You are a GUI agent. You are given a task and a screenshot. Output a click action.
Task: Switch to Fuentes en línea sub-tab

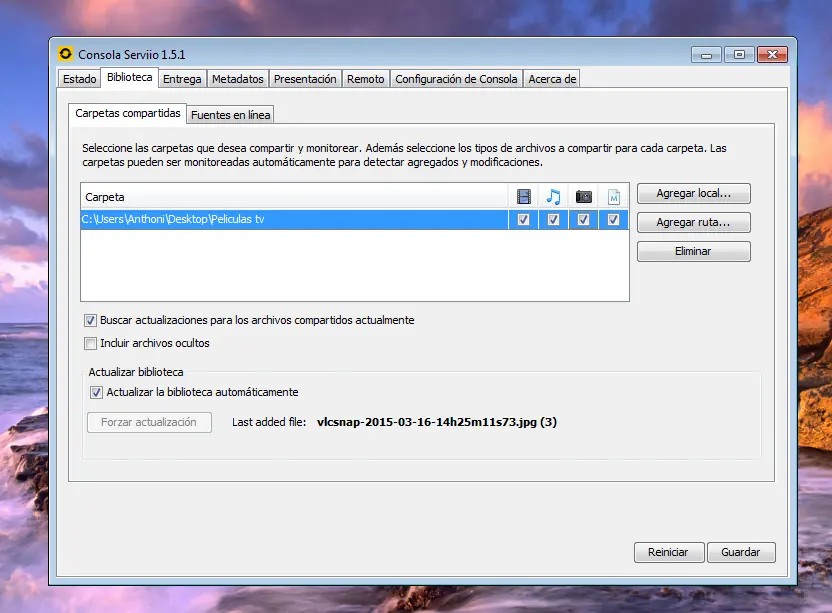coord(230,115)
